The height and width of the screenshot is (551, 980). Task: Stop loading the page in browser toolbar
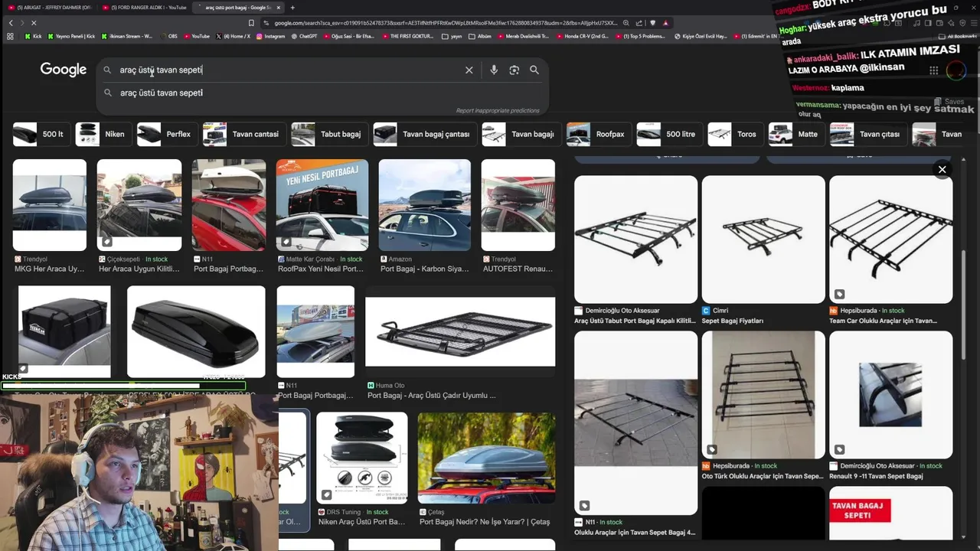pyautogui.click(x=34, y=23)
